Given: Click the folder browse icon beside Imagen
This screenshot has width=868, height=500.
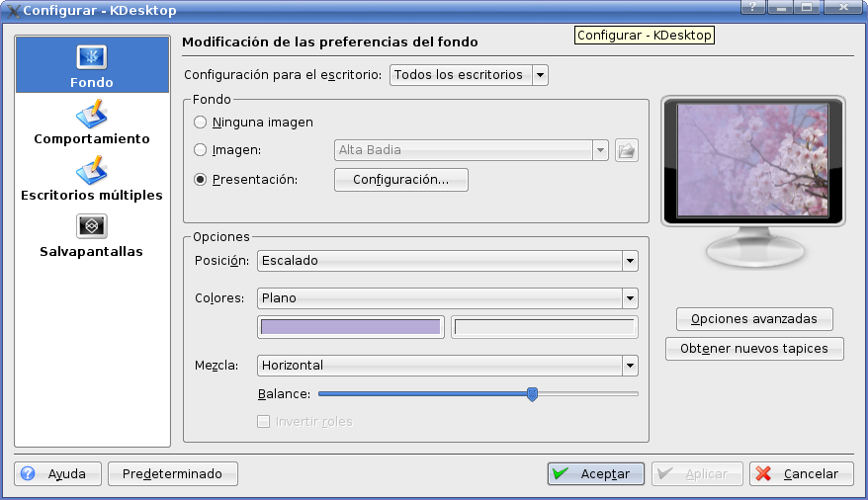Looking at the screenshot, I should pyautogui.click(x=626, y=150).
